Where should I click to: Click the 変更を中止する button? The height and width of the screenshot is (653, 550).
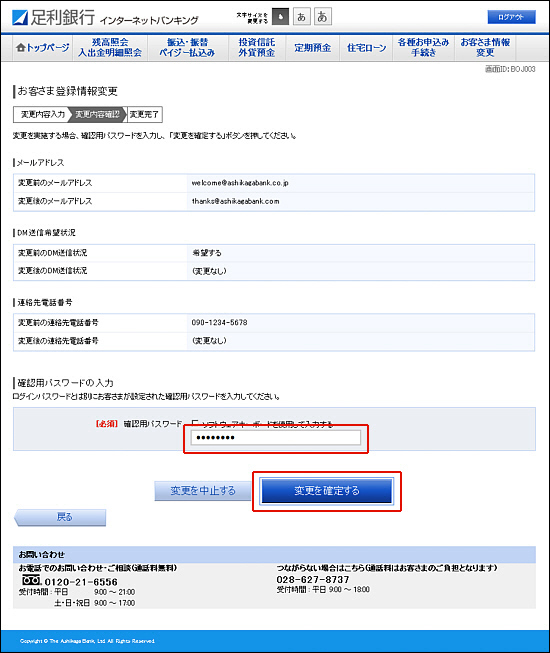pyautogui.click(x=203, y=491)
